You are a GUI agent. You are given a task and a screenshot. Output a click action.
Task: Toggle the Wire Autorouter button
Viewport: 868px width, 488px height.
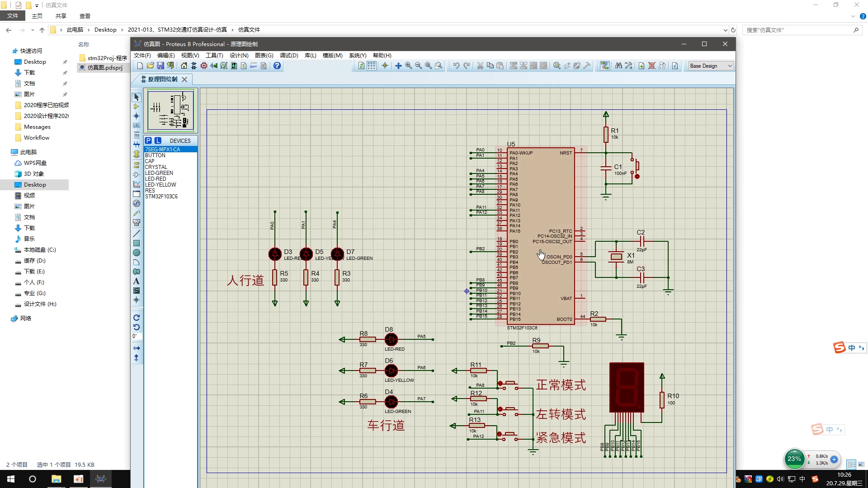tap(605, 66)
